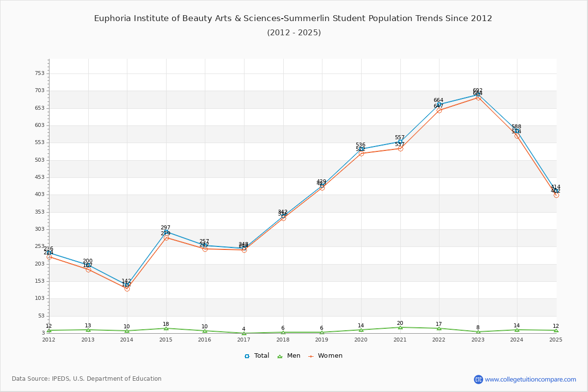Click the 2023 x-axis label

pyautogui.click(x=478, y=340)
